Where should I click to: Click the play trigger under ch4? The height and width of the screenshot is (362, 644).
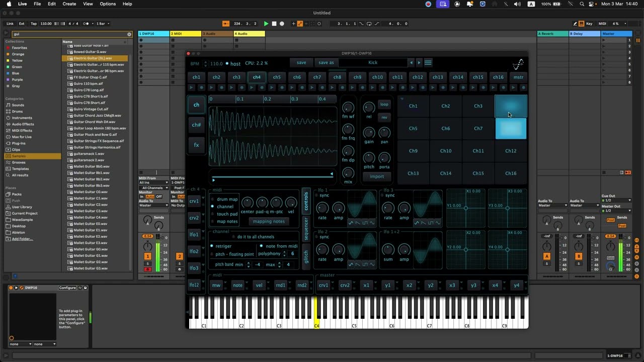pos(251,87)
